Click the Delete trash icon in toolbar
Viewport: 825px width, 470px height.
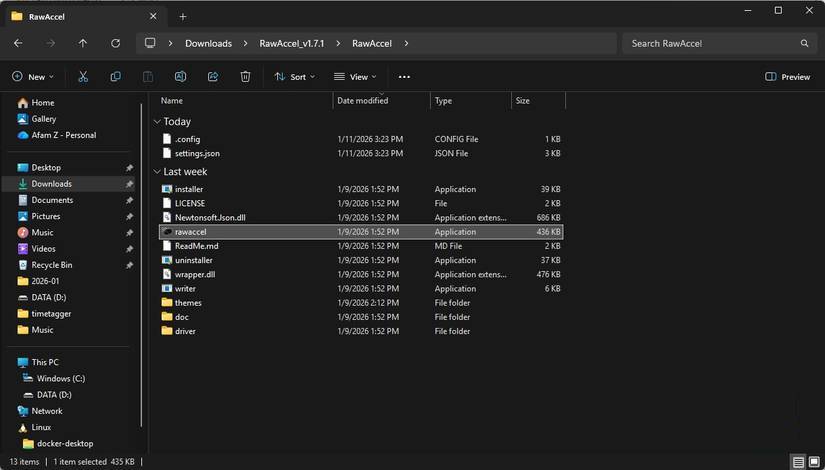pos(245,77)
